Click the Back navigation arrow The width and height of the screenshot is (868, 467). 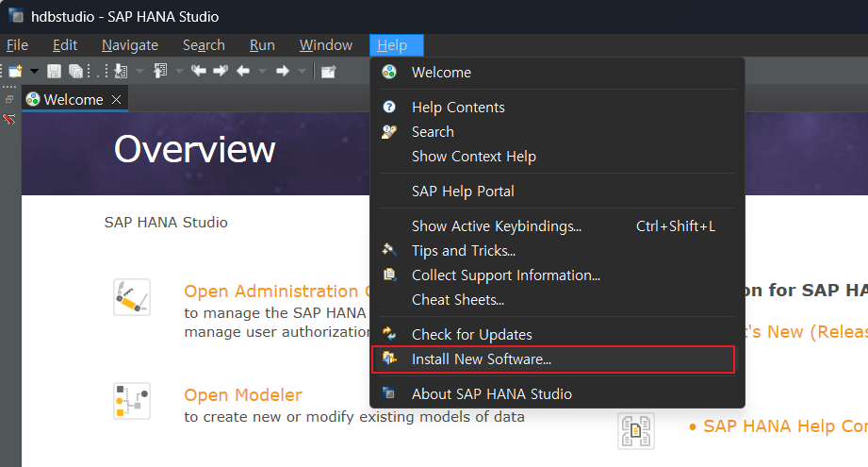click(243, 71)
